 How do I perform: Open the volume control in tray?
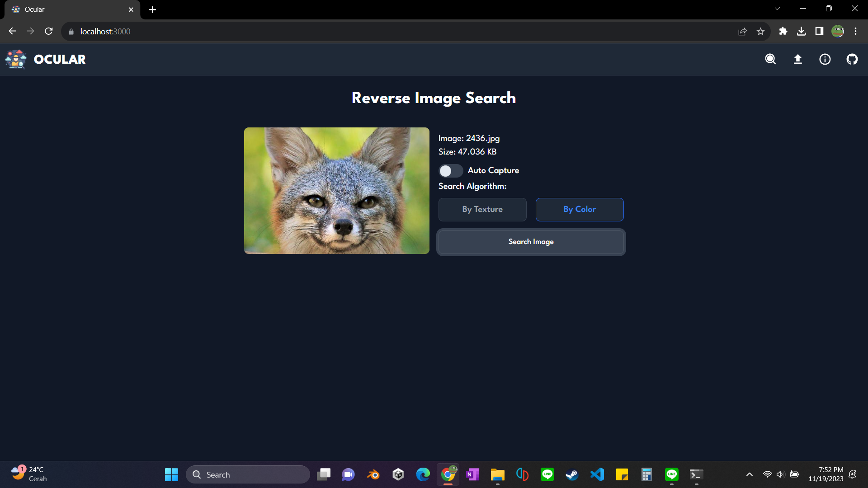780,474
